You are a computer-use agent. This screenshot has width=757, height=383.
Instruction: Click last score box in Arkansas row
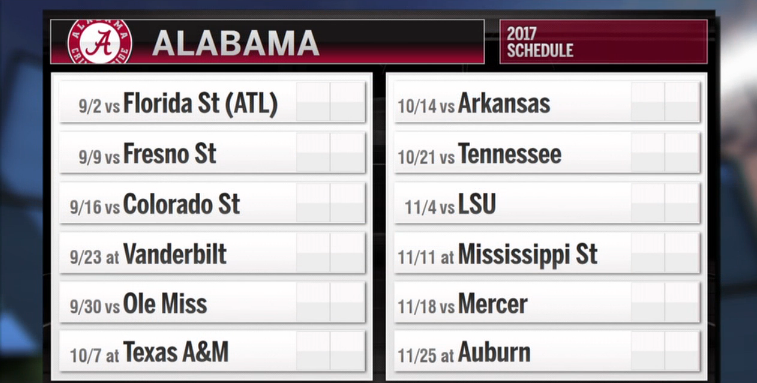[x=682, y=101]
